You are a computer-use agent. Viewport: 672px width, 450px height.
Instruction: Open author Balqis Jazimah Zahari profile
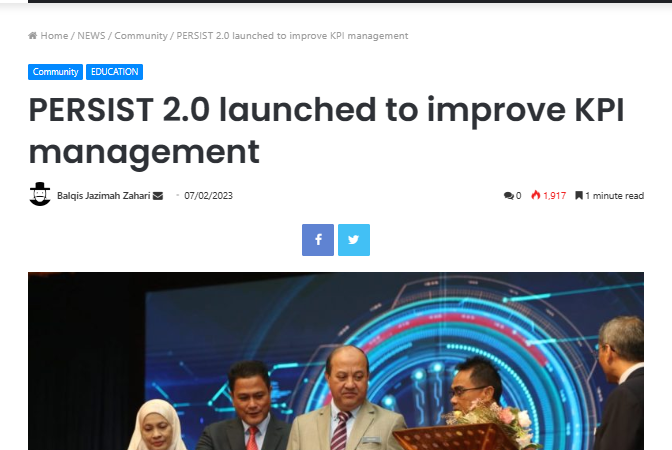pyautogui.click(x=103, y=196)
